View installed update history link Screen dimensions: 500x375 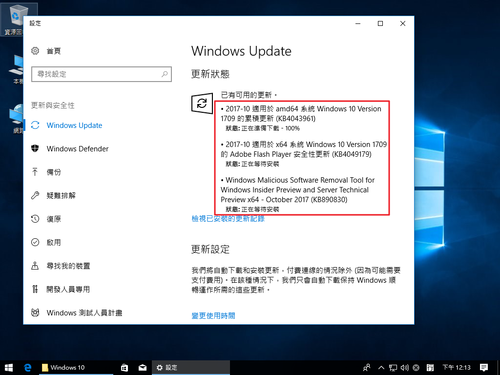pyautogui.click(x=228, y=219)
